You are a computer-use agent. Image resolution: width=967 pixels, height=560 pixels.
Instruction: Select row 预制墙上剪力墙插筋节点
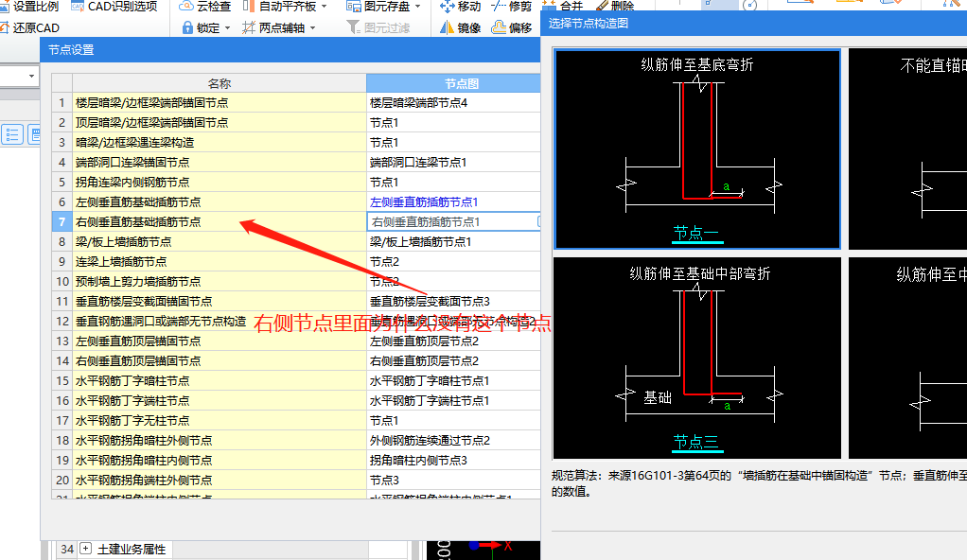pyautogui.click(x=219, y=282)
